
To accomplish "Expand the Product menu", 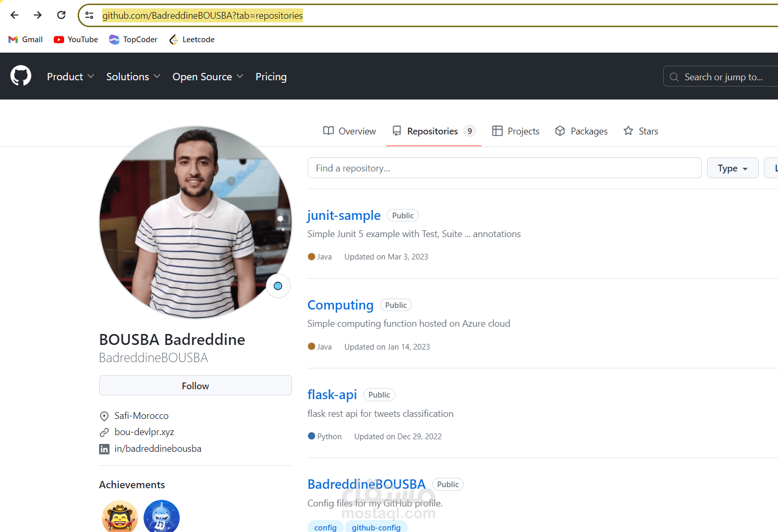I will click(x=70, y=77).
